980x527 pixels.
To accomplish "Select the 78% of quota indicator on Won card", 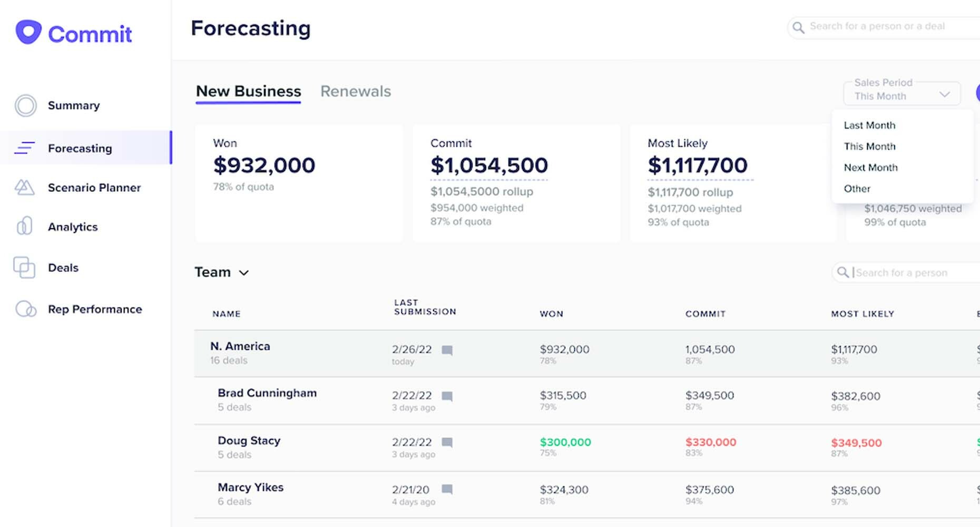I will pyautogui.click(x=243, y=187).
